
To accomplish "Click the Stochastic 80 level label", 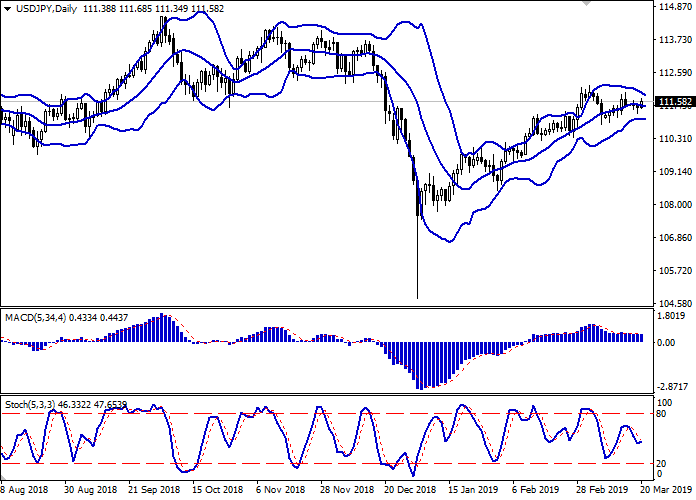I will (661, 414).
